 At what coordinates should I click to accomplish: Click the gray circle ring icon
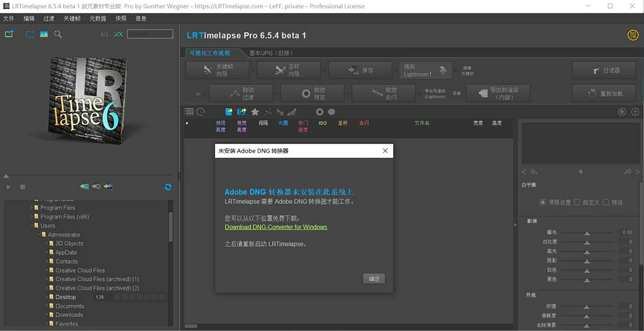320,112
